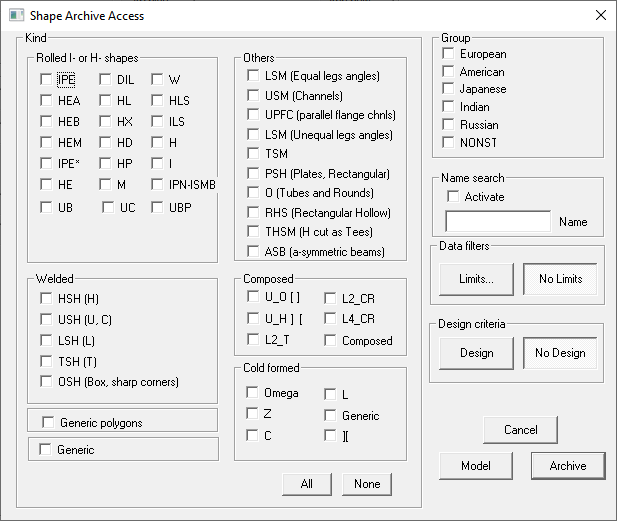Select TSH (T) welded shape

[x=46, y=361]
